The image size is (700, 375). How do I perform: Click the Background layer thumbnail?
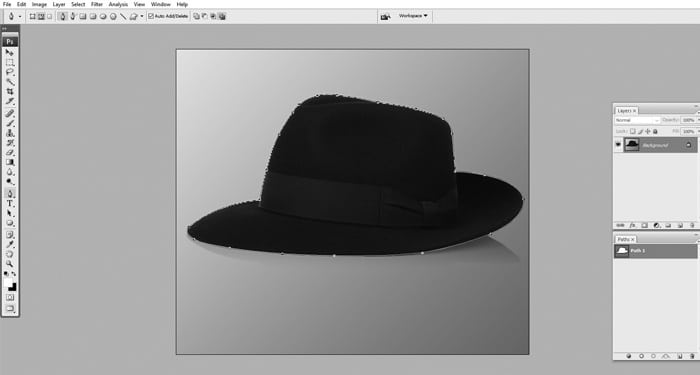point(631,145)
